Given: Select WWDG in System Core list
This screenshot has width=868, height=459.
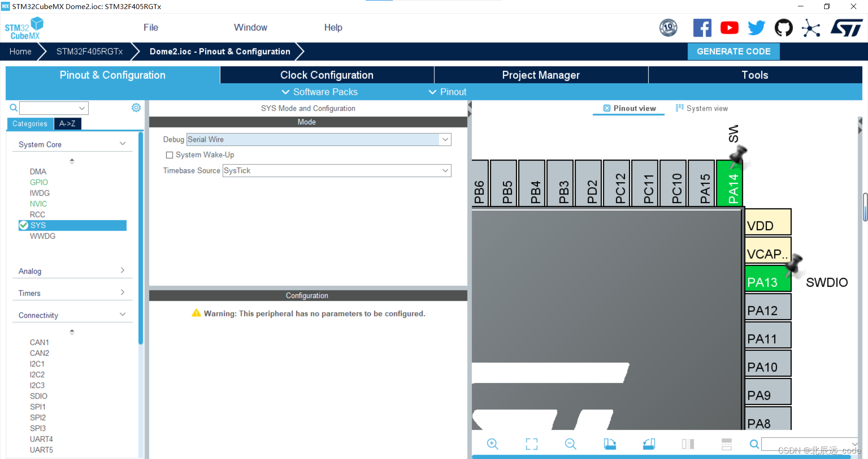Looking at the screenshot, I should (x=42, y=236).
